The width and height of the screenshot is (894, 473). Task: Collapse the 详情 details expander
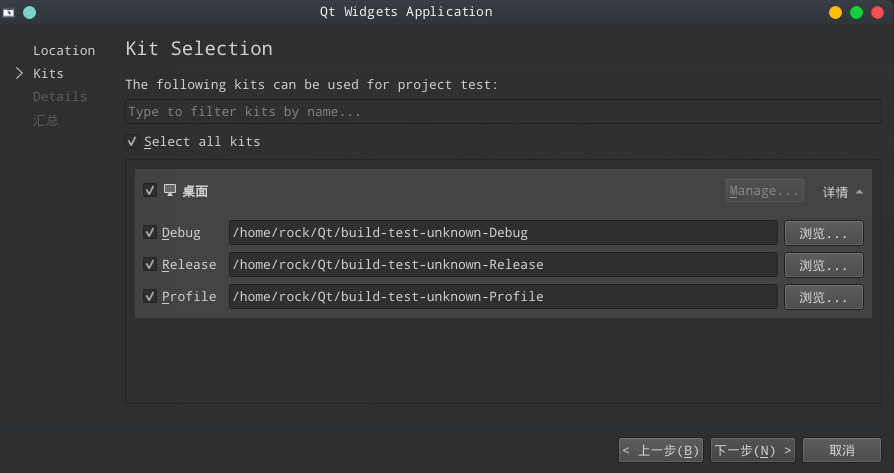tap(842, 191)
